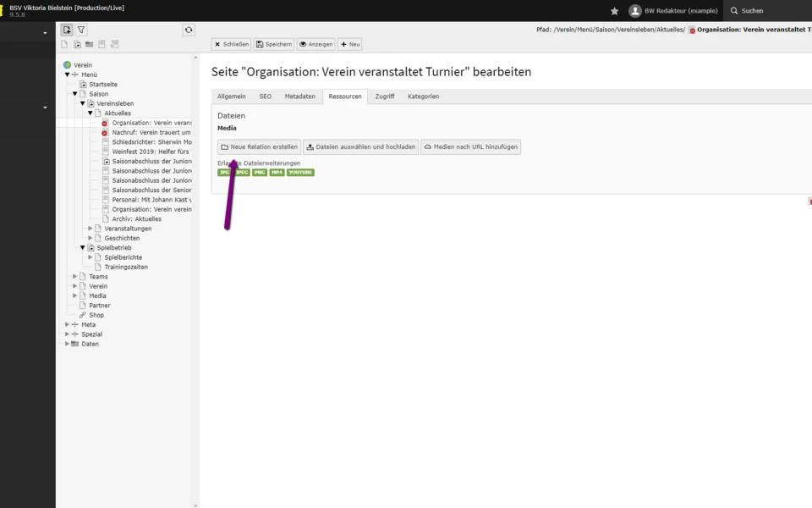Switch to the Metadaten tab
The height and width of the screenshot is (508, 812).
click(x=299, y=97)
